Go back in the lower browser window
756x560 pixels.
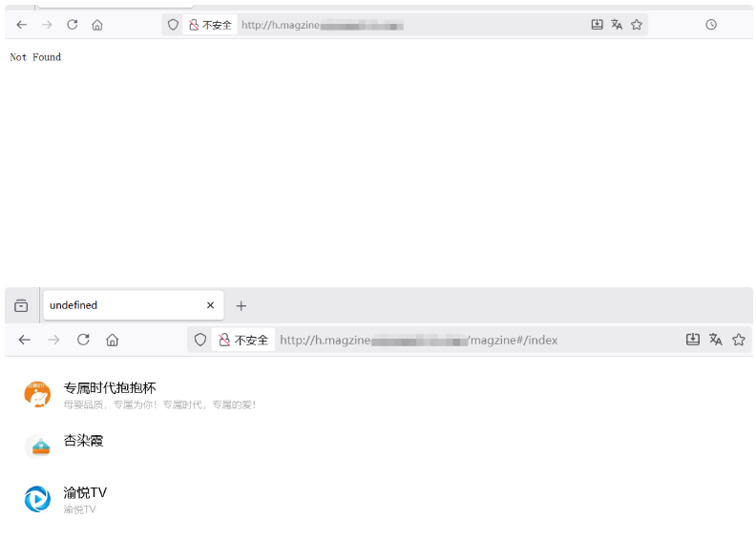[25, 340]
